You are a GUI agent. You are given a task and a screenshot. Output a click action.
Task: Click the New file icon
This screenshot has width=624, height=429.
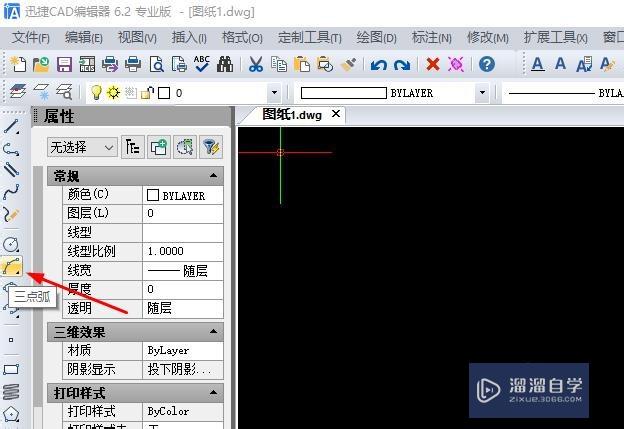pos(18,64)
